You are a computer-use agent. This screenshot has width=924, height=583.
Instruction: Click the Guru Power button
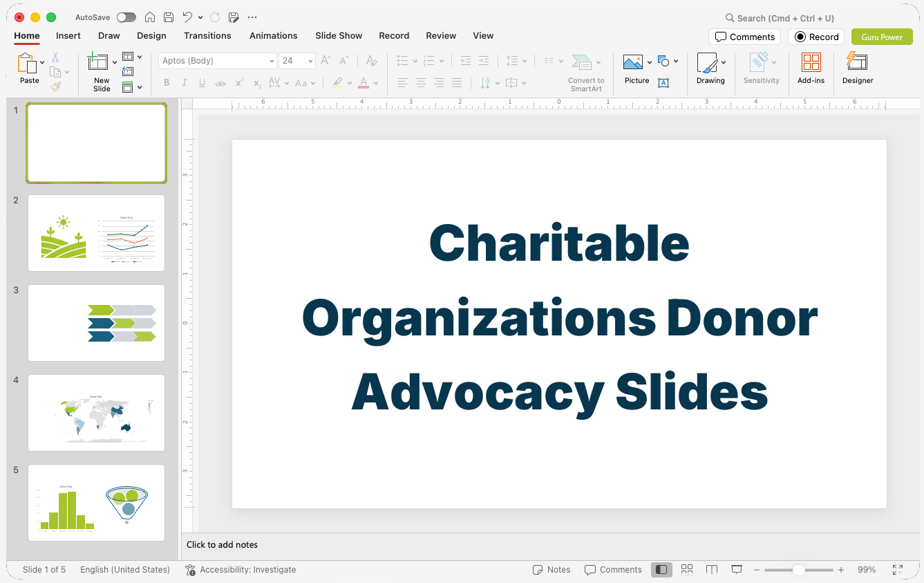(x=882, y=37)
